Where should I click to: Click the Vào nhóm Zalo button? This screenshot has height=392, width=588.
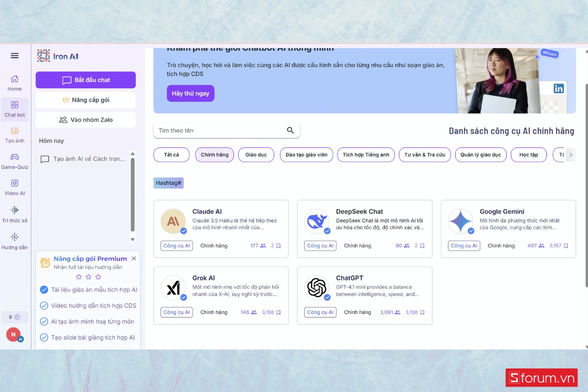point(86,120)
